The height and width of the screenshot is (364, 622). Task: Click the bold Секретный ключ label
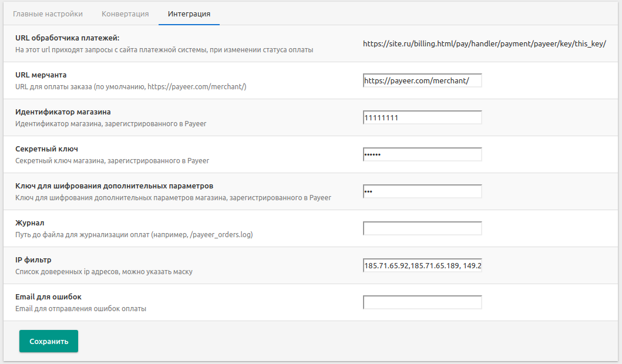pos(46,149)
